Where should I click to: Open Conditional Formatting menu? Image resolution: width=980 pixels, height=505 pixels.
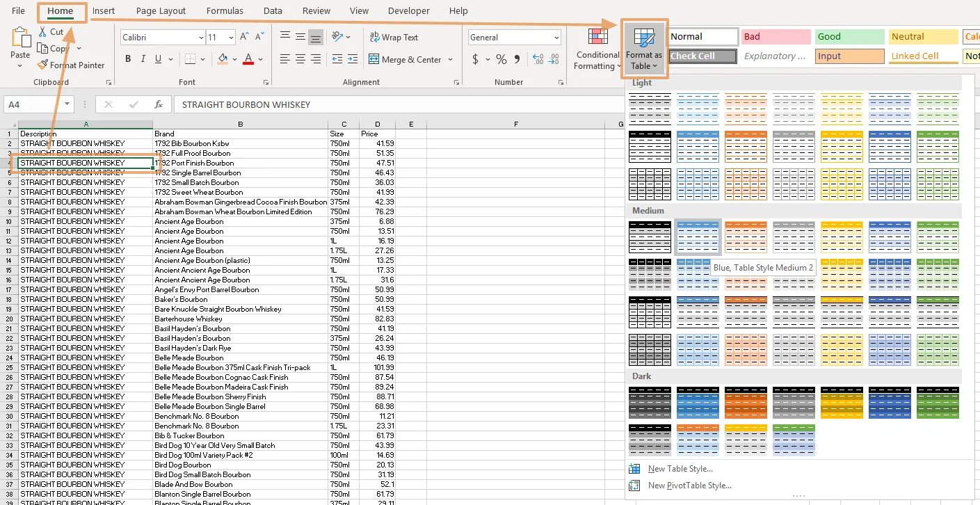597,49
